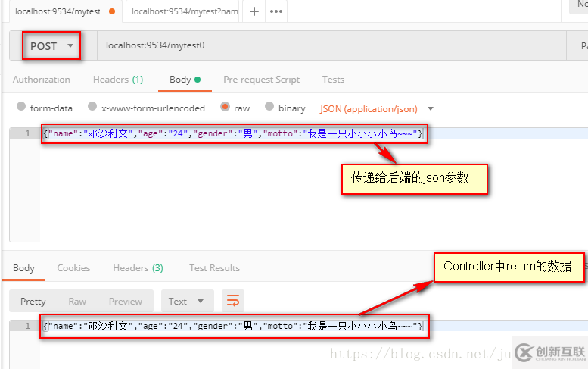
Task: Click the URL field localhost:9534/mytest0
Action: [x=331, y=45]
